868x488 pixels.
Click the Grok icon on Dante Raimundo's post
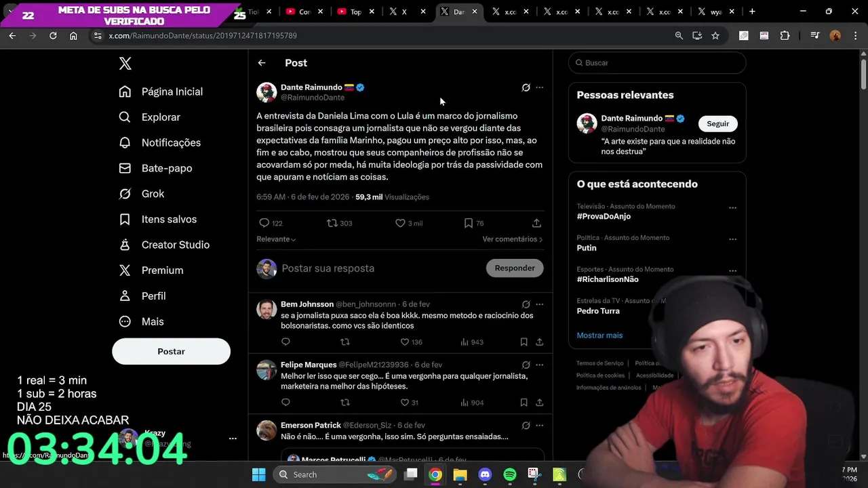[526, 87]
